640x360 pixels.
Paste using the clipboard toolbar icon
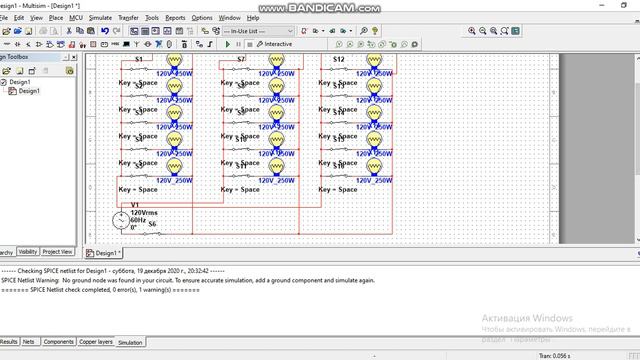(x=91, y=31)
